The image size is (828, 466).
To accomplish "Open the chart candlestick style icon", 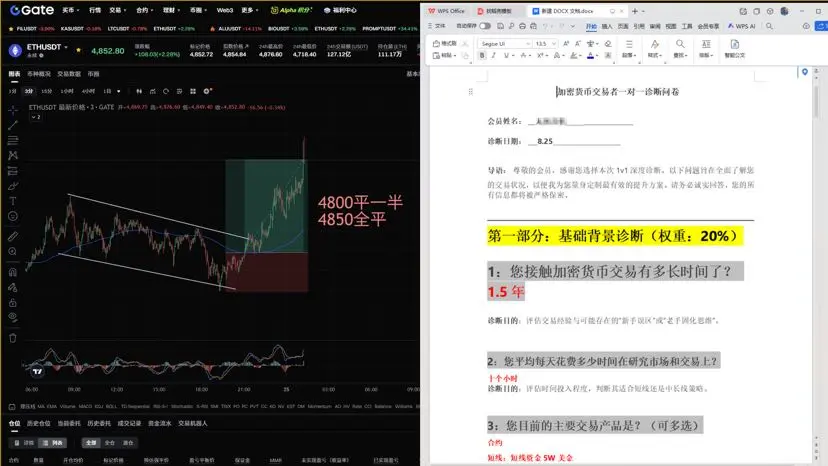I will pos(139,91).
